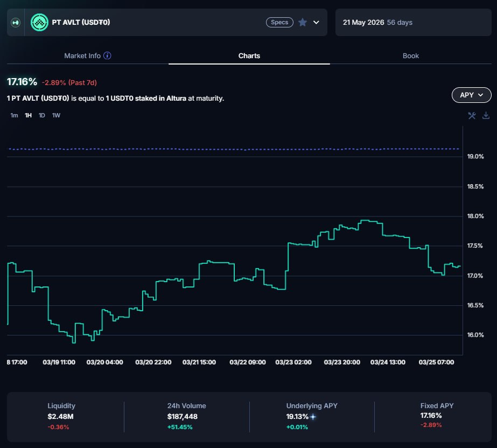Open chart tools settings icon
The height and width of the screenshot is (448, 497).
(x=472, y=115)
